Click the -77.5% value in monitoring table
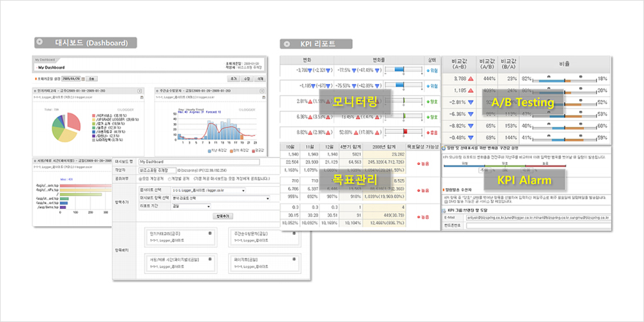Screen dimensions: 644x322 tap(343, 71)
